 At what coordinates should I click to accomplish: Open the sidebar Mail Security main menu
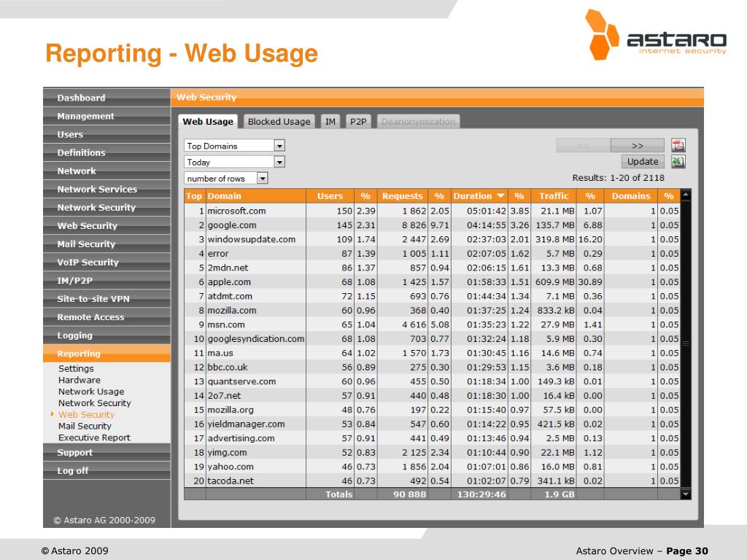[107, 244]
